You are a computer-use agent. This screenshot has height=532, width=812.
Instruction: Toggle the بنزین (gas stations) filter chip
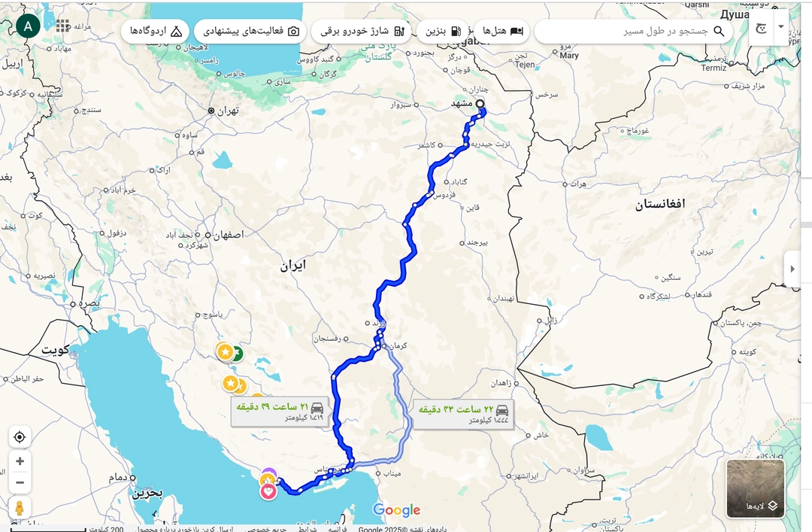(x=444, y=31)
